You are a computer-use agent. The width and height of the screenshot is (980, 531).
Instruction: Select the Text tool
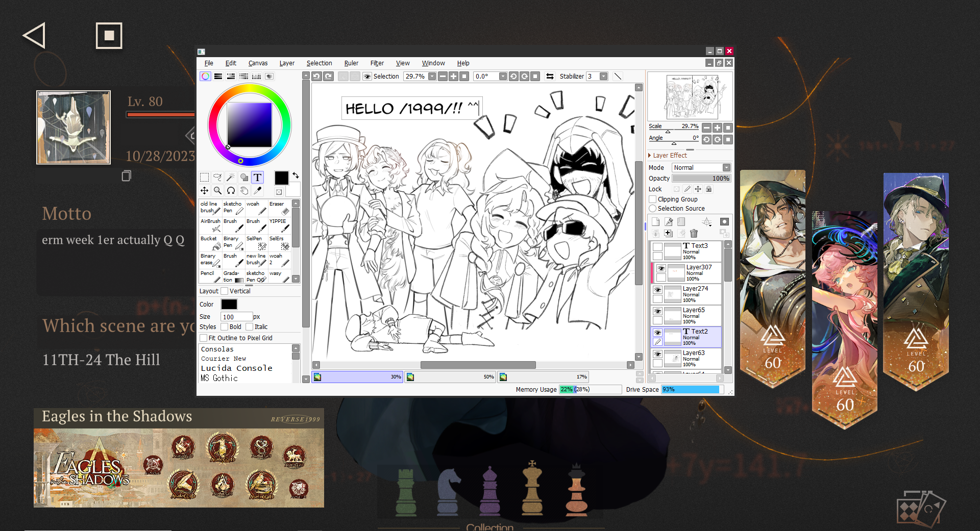[x=257, y=178]
